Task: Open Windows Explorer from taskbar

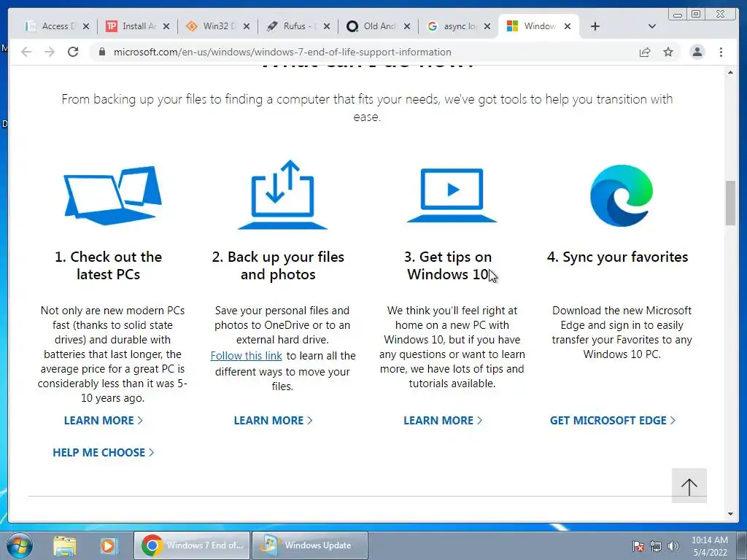Action: point(65,545)
